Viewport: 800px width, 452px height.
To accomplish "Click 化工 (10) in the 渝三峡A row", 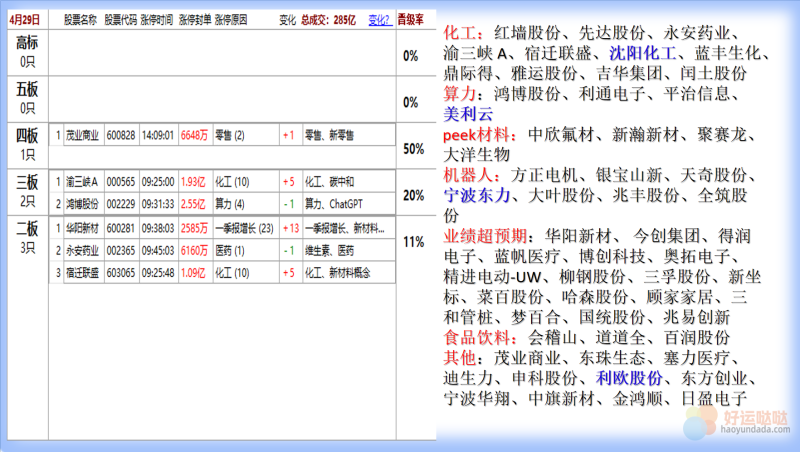I will [x=232, y=182].
